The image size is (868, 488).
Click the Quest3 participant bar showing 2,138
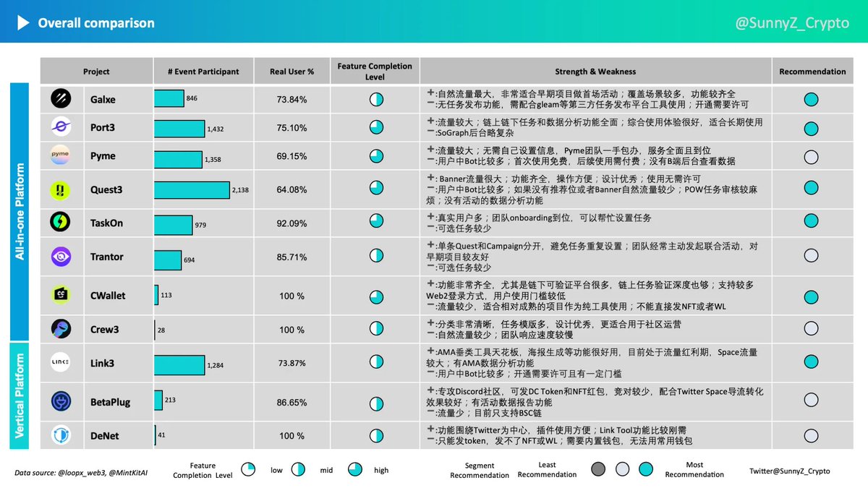[192, 190]
